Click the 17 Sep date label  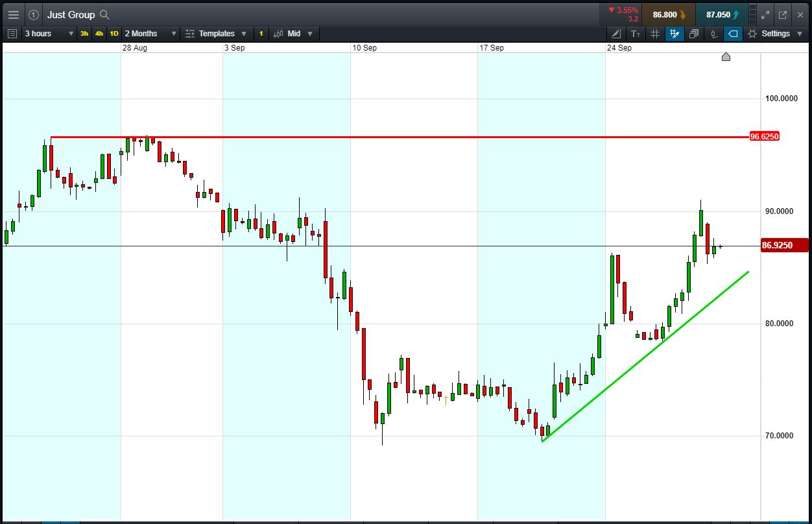492,48
